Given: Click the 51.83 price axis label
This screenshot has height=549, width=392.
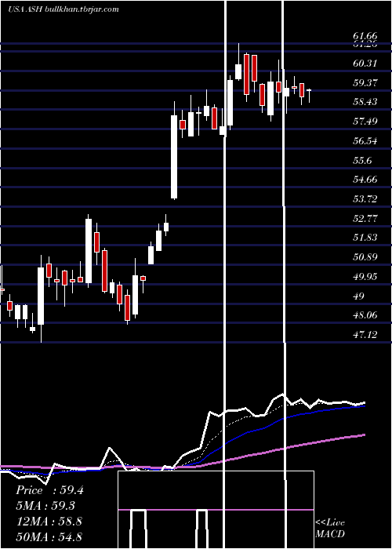Looking at the screenshot, I should click(x=365, y=238).
